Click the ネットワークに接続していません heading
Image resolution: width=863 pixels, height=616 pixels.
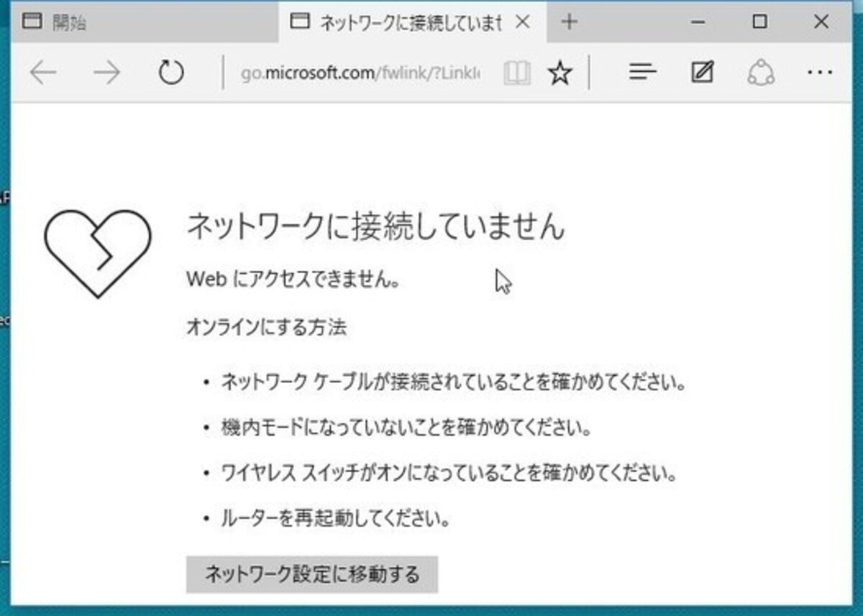pos(375,226)
